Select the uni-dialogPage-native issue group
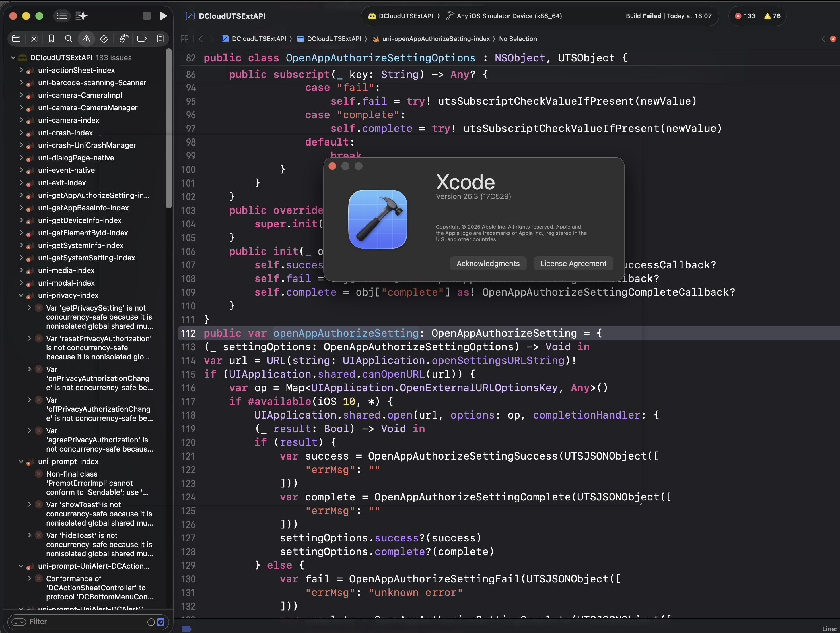The height and width of the screenshot is (633, 840). tap(76, 158)
